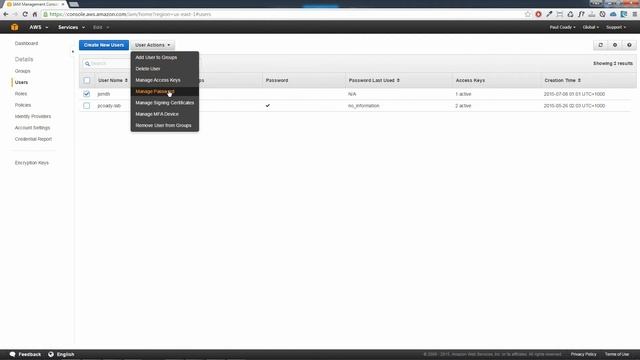Expand the Support dropdown
Image resolution: width=640 pixels, height=360 pixels.
pyautogui.click(x=616, y=27)
